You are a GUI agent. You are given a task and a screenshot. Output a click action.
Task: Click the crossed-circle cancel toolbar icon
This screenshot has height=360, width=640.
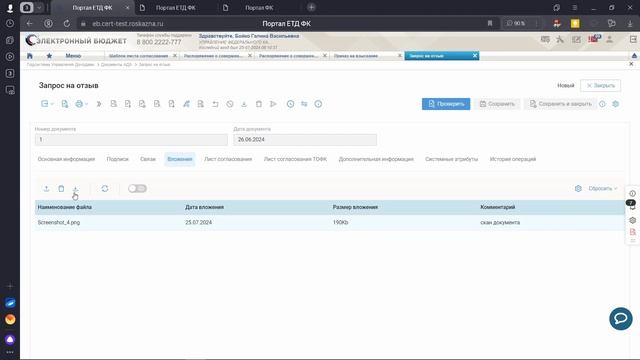click(x=230, y=104)
